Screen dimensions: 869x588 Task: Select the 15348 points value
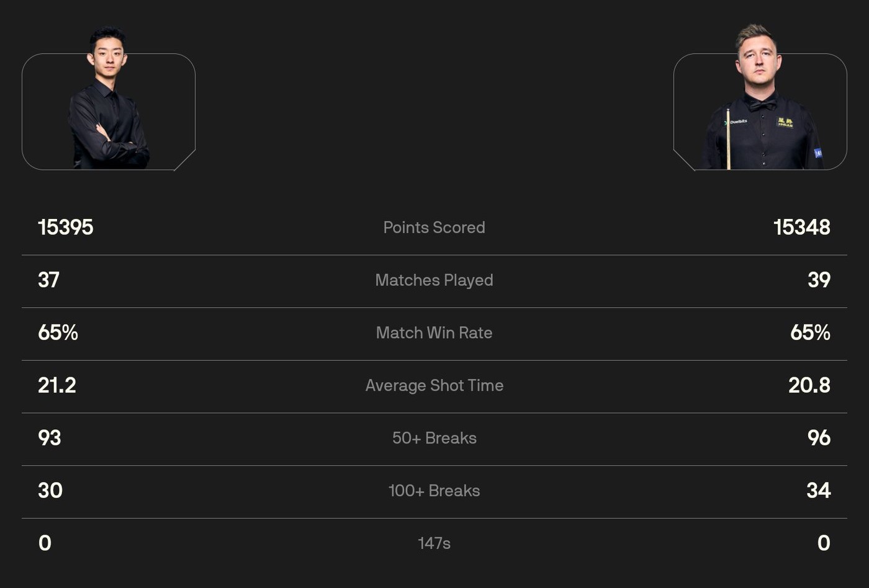[801, 228]
